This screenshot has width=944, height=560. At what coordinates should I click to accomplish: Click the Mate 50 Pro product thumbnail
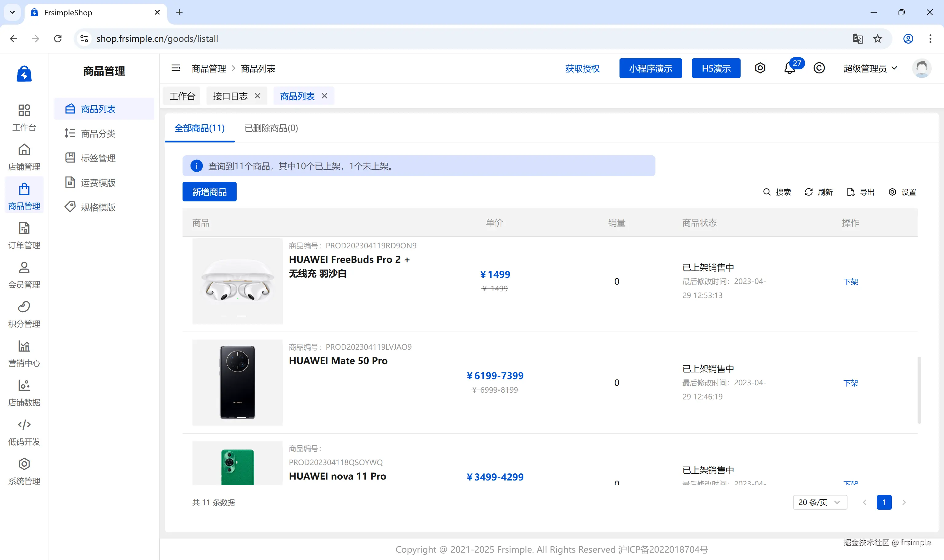coord(238,383)
